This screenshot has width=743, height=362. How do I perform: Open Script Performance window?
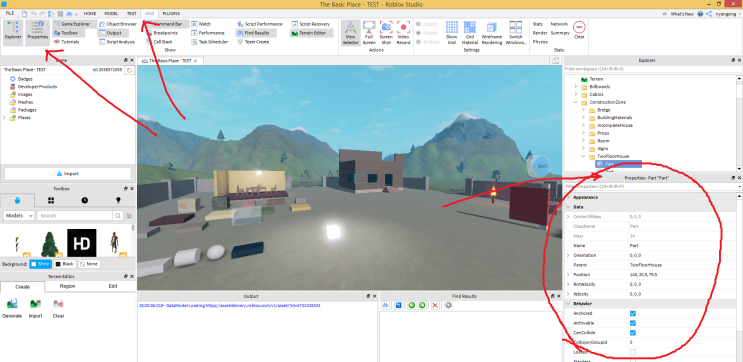[260, 24]
